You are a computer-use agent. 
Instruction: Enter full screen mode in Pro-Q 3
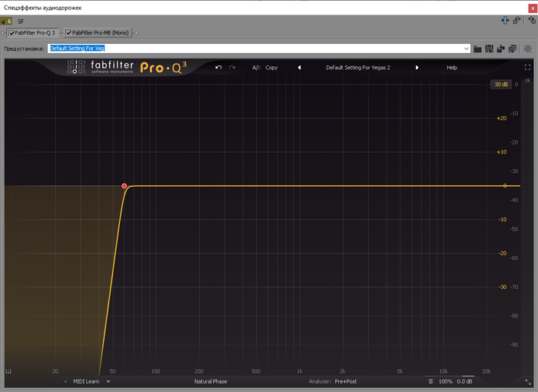[x=527, y=68]
